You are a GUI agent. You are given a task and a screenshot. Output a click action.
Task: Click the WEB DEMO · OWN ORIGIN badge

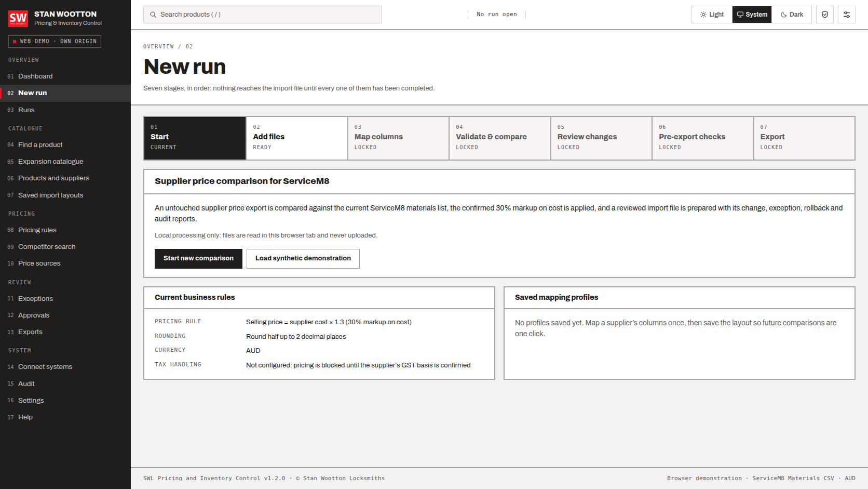click(x=55, y=42)
